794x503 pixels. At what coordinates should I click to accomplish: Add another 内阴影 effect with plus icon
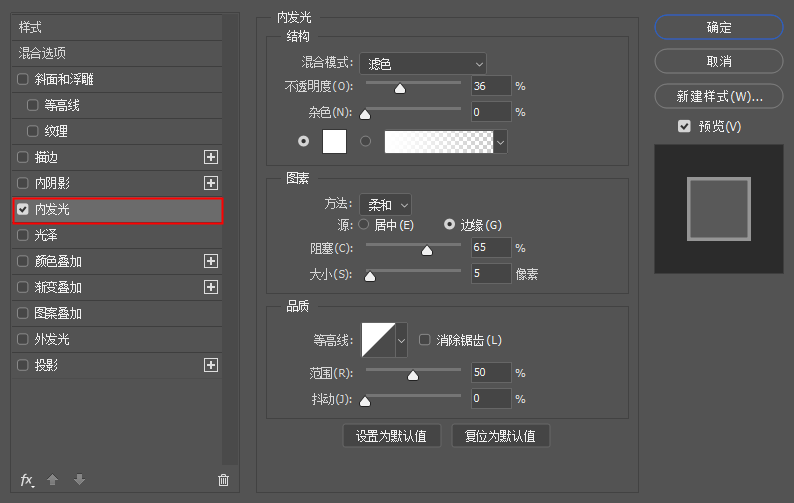[x=211, y=183]
